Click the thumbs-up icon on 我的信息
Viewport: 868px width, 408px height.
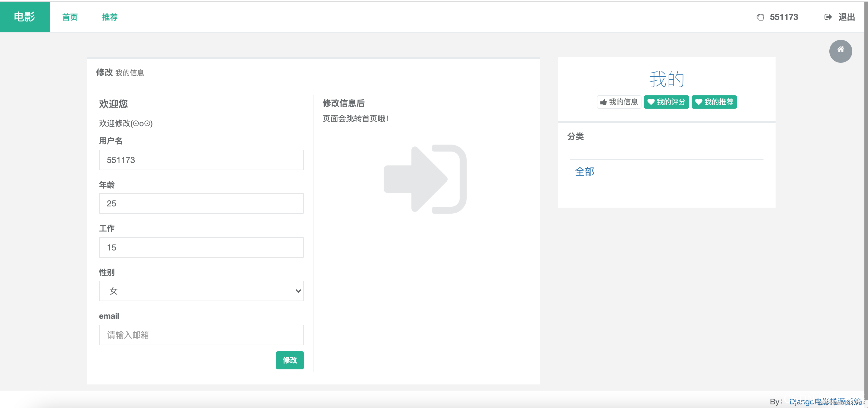click(603, 102)
